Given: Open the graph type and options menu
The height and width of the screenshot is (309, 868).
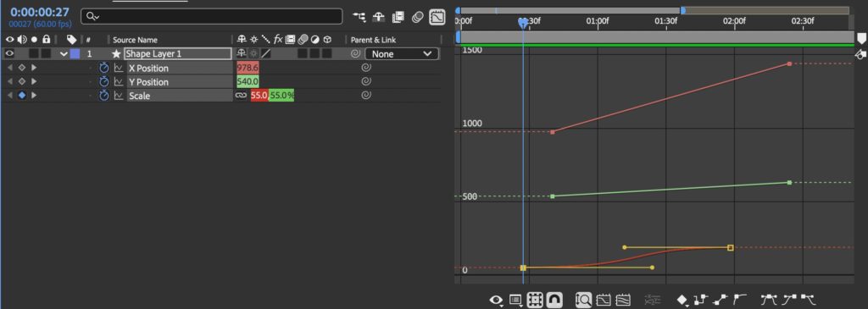Looking at the screenshot, I should pos(515,300).
